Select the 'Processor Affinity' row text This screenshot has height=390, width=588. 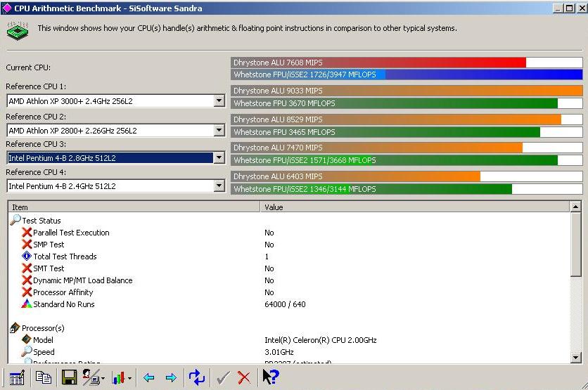tap(63, 292)
